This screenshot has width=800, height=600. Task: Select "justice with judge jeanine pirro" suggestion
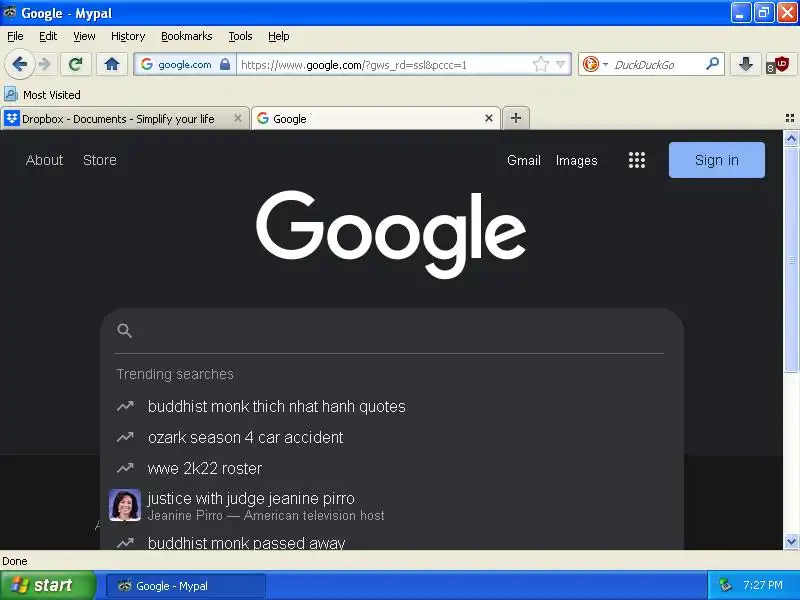pyautogui.click(x=392, y=506)
